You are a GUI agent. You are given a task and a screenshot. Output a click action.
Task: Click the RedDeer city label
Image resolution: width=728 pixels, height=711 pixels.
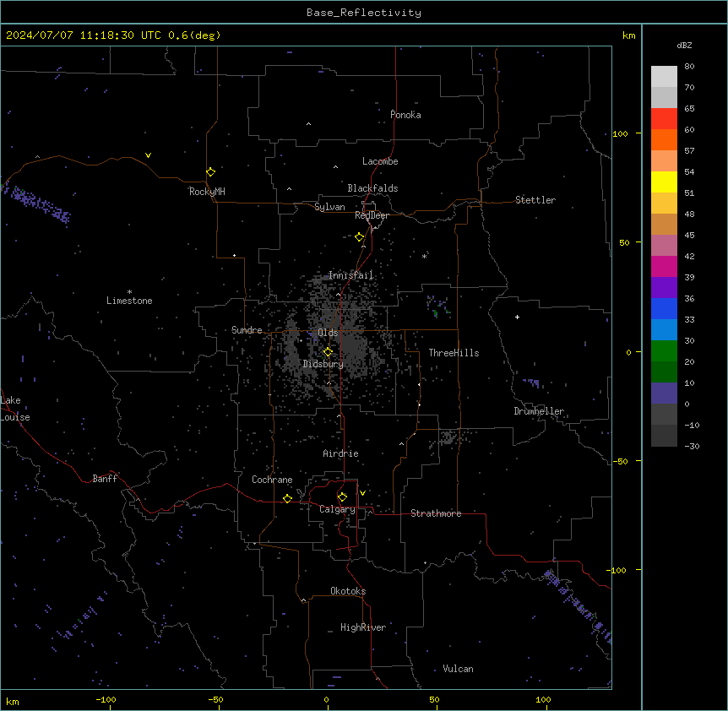[372, 215]
